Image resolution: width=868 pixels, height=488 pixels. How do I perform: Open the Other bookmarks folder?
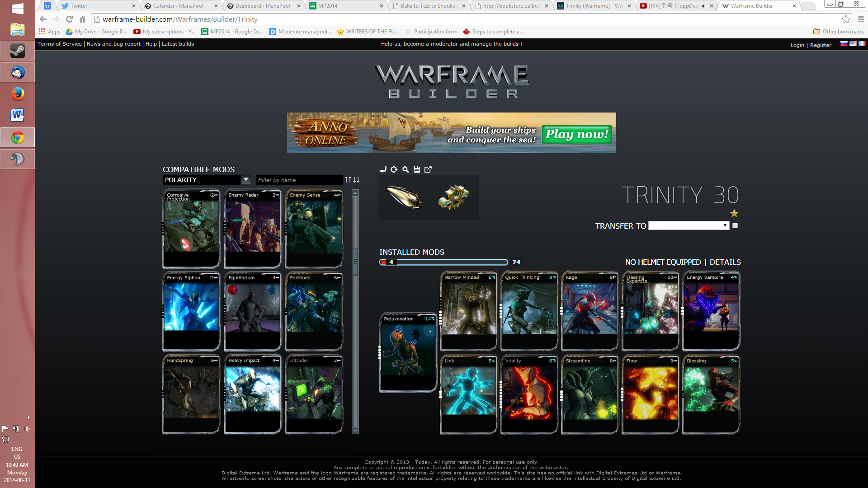click(x=839, y=32)
